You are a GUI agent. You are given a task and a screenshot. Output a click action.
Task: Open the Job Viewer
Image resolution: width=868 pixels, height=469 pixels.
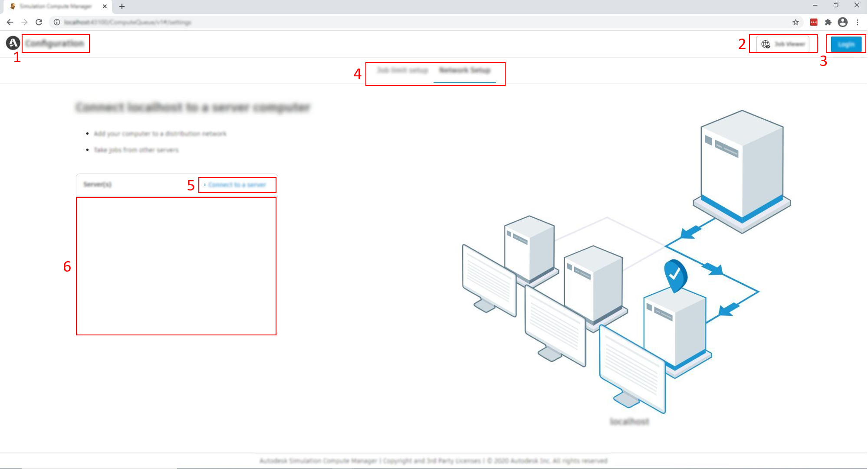tap(783, 44)
